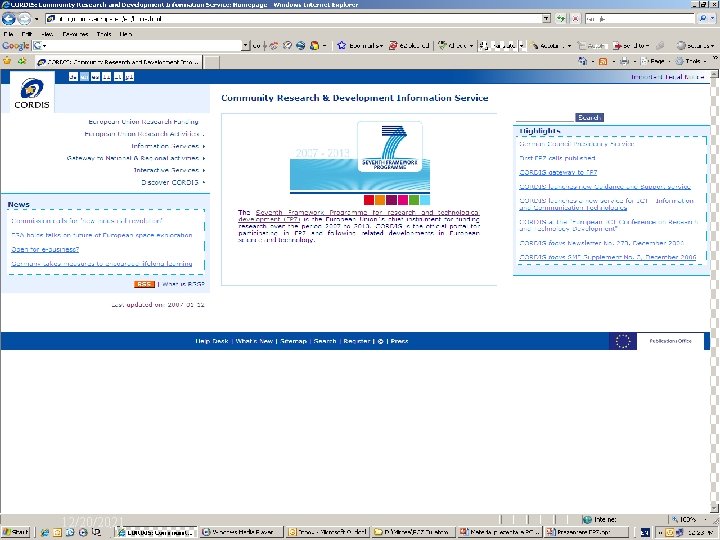Open the recent pages dropdown beside Forward
This screenshot has height=540, width=720.
[x=37, y=19]
